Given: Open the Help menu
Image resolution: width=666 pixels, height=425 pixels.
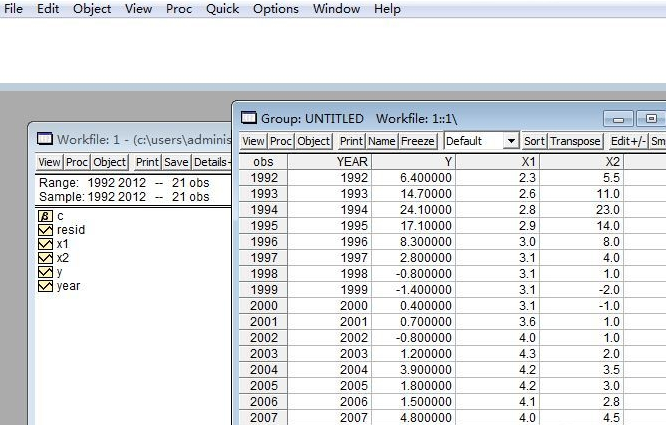Looking at the screenshot, I should point(387,8).
